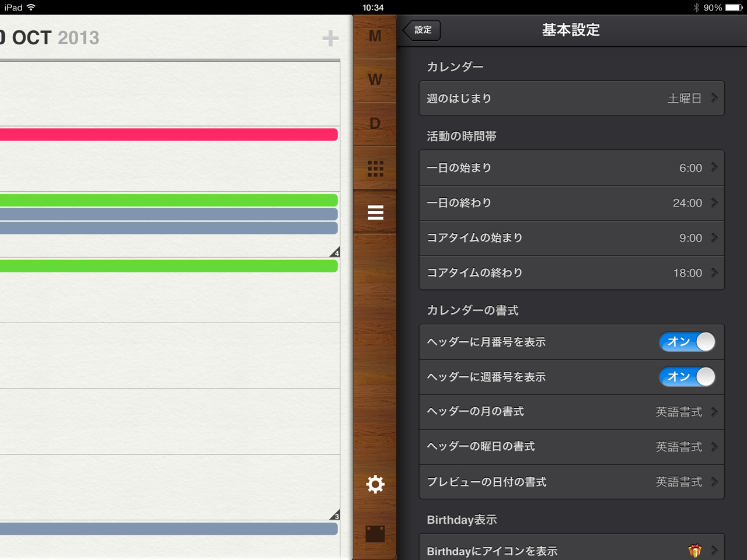Select the pink event bar
Viewport: 747px width, 560px height.
point(169,135)
